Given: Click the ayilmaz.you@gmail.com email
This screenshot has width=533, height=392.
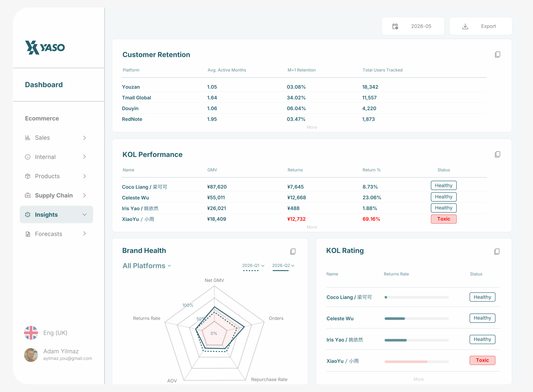Looking at the screenshot, I should click(x=68, y=358).
